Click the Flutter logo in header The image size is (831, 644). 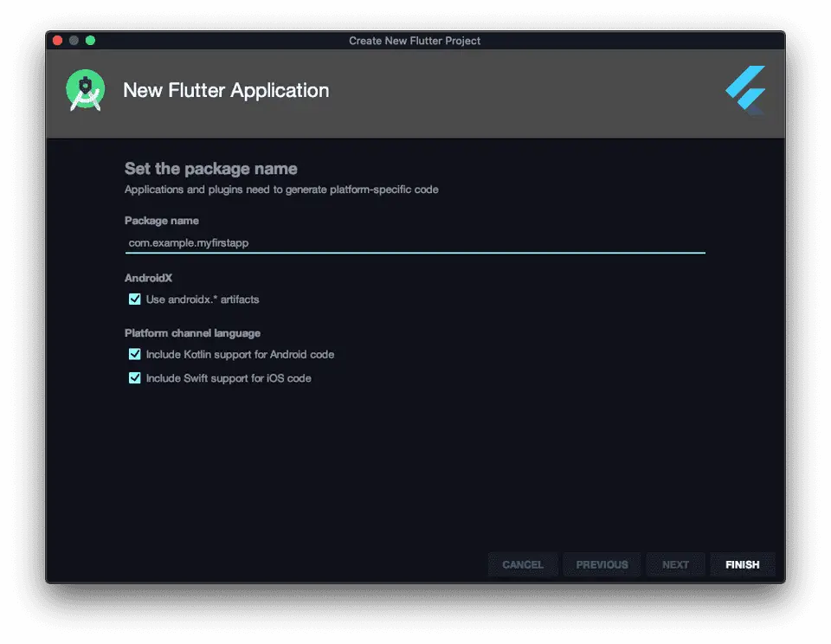pyautogui.click(x=745, y=90)
